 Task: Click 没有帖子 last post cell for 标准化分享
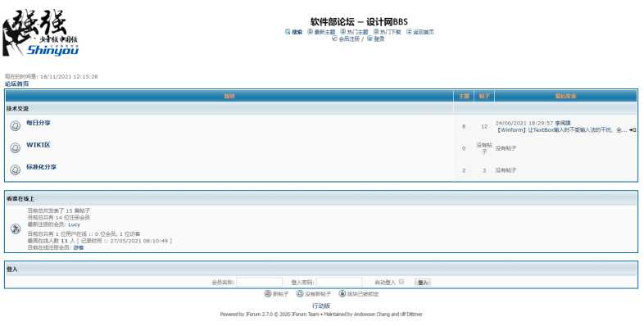[506, 170]
